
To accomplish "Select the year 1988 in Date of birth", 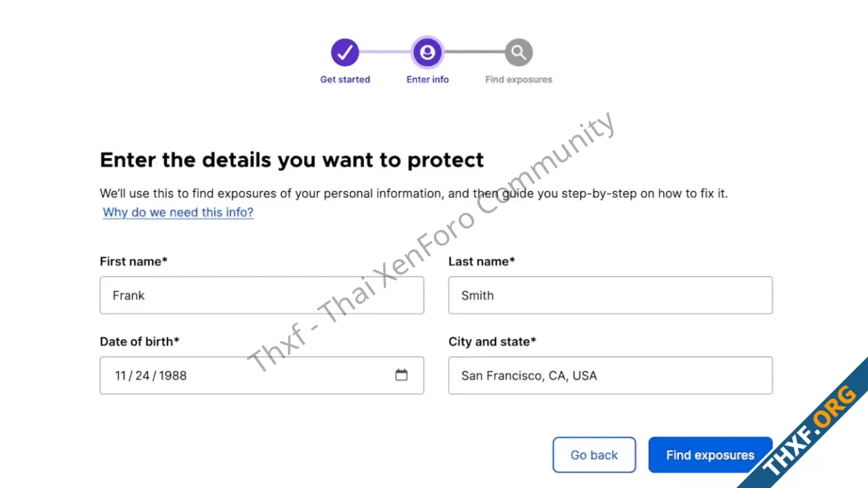I will coord(173,375).
